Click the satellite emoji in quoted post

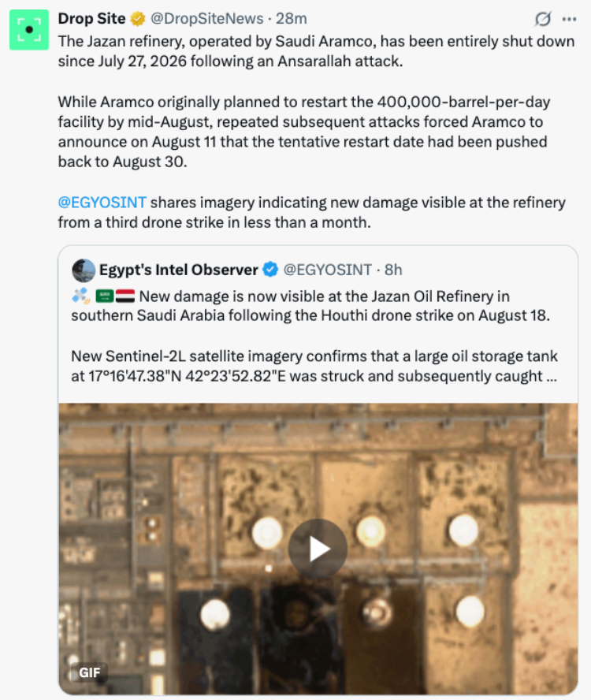(81, 296)
